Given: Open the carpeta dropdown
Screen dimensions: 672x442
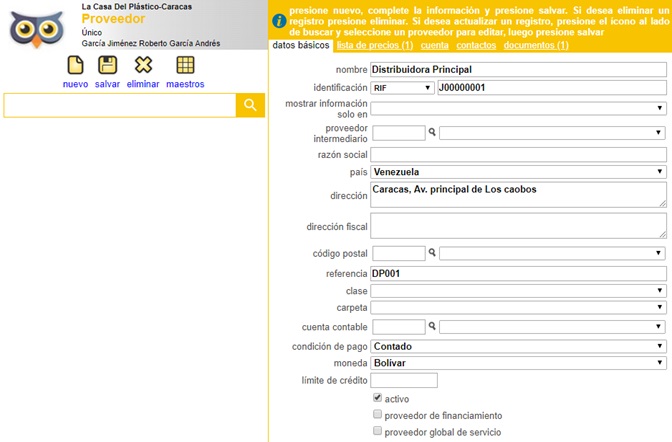Looking at the screenshot, I should [x=518, y=307].
